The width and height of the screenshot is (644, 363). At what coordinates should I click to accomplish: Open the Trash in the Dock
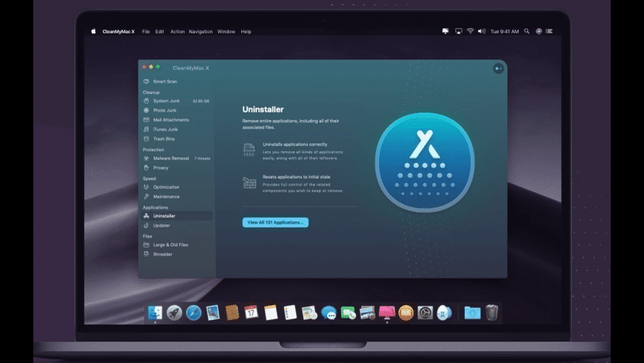(x=492, y=313)
